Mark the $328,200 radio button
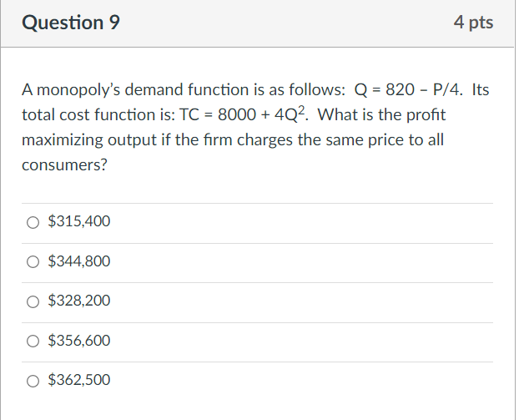Screen dimensions: 519x420 tap(33, 301)
